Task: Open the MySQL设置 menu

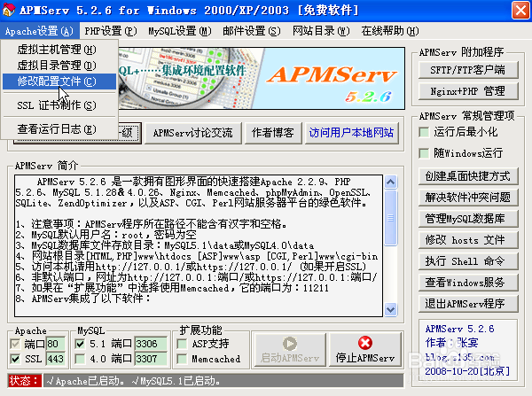Action: point(180,31)
